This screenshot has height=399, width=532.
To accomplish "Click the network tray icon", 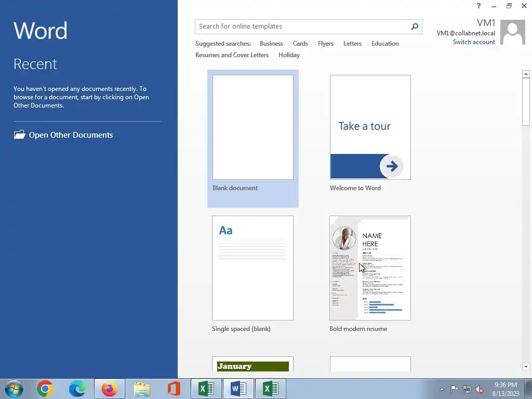I will point(467,389).
